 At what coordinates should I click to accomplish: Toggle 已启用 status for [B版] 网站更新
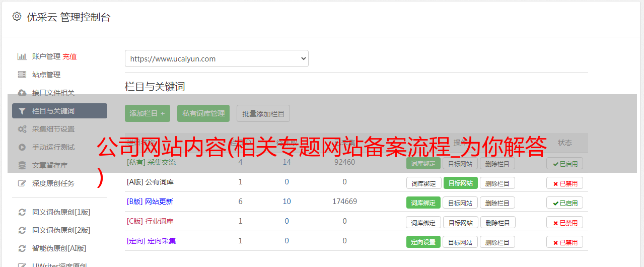click(565, 203)
